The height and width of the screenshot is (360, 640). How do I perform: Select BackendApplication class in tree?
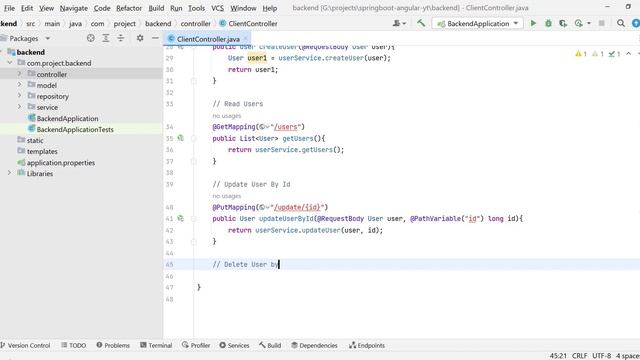coord(67,118)
